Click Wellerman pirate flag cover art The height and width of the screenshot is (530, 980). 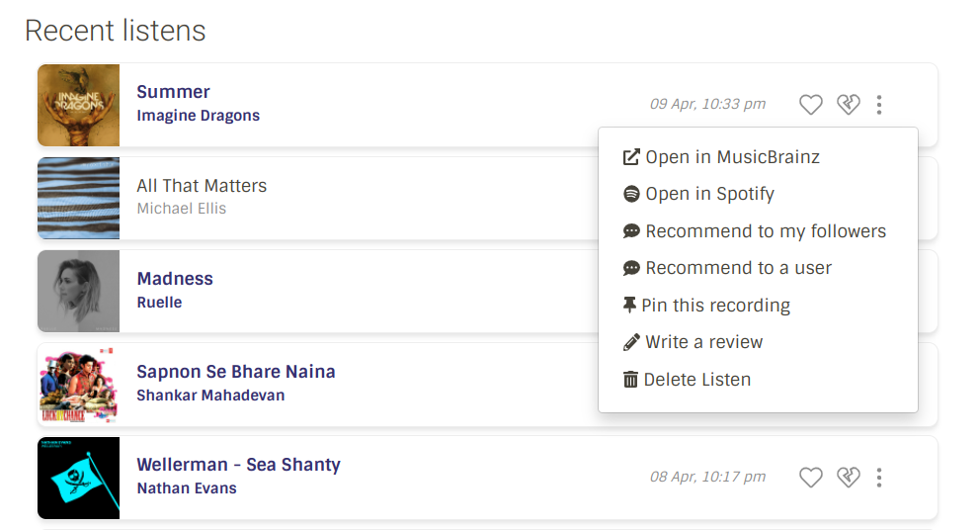click(78, 478)
